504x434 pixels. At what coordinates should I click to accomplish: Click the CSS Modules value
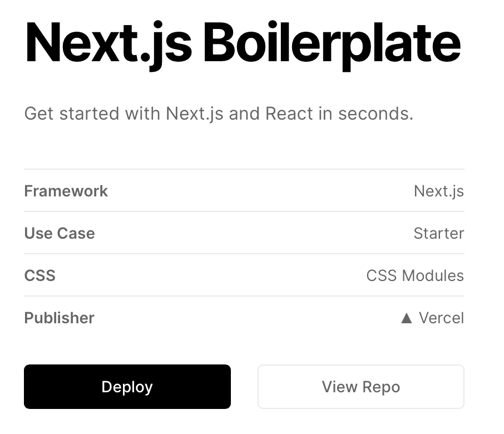pos(414,276)
